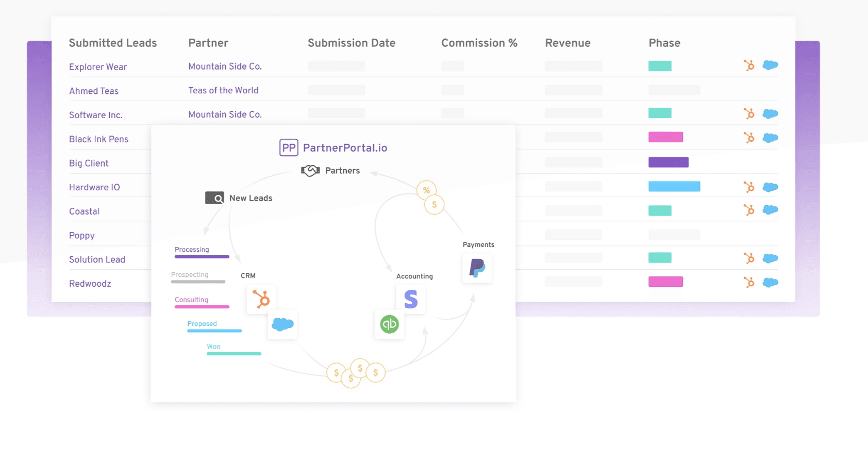Viewport: 868px width, 459px height.
Task: Click Salesforce cloud icon in Hardware IO row
Action: (x=770, y=187)
